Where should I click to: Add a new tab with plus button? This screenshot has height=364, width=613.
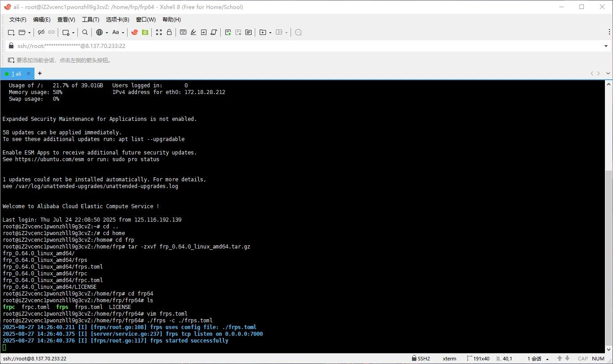click(x=40, y=73)
